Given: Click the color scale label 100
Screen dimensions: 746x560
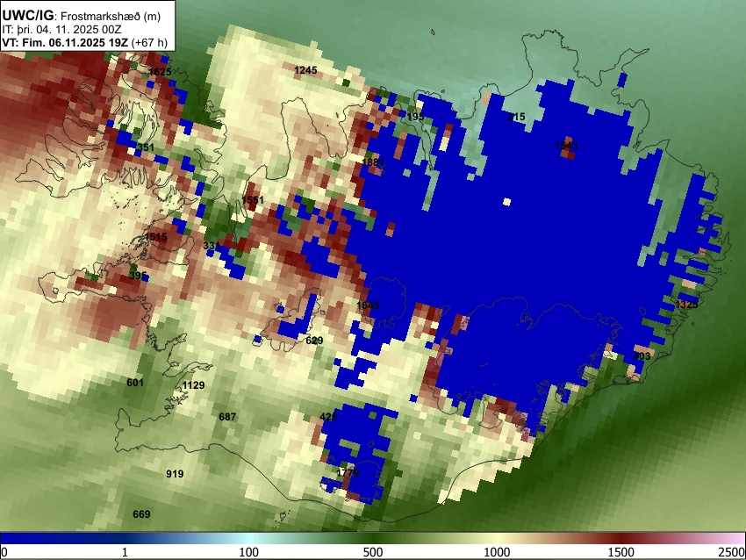Looking at the screenshot, I should (x=249, y=552).
